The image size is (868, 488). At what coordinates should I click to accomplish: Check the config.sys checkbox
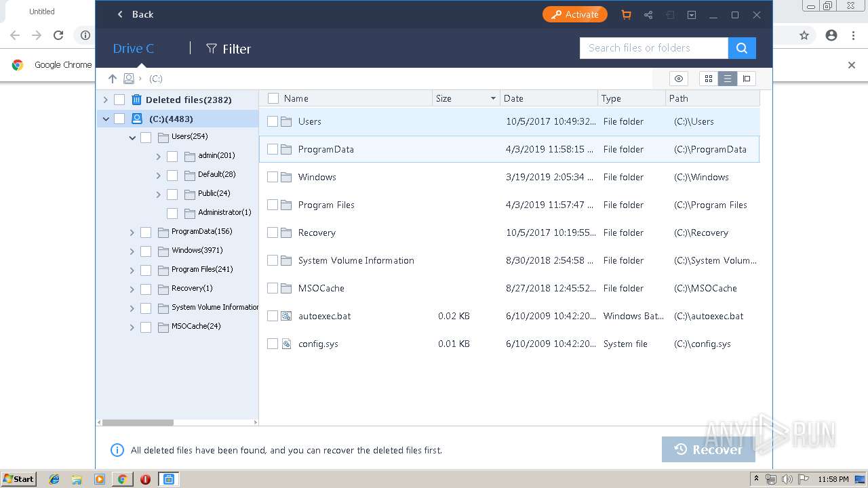pyautogui.click(x=273, y=344)
